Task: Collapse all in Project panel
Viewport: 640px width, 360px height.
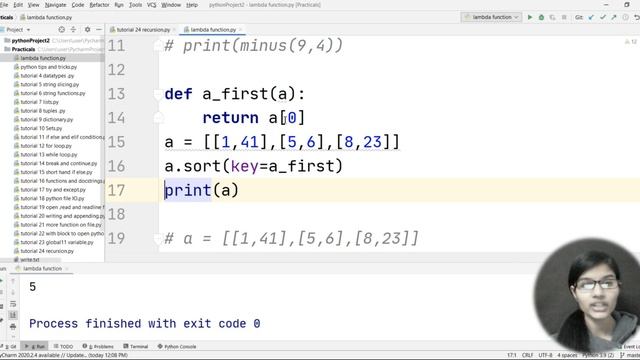Action: coord(73,29)
